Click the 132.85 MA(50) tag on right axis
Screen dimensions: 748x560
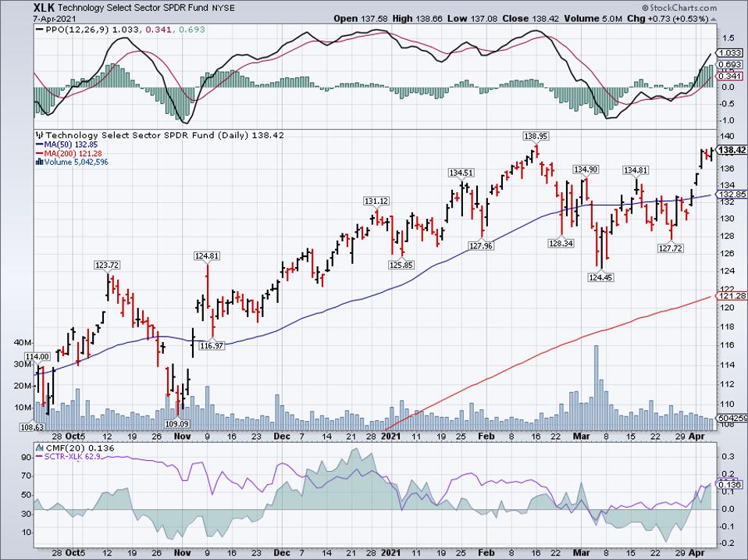pyautogui.click(x=732, y=194)
